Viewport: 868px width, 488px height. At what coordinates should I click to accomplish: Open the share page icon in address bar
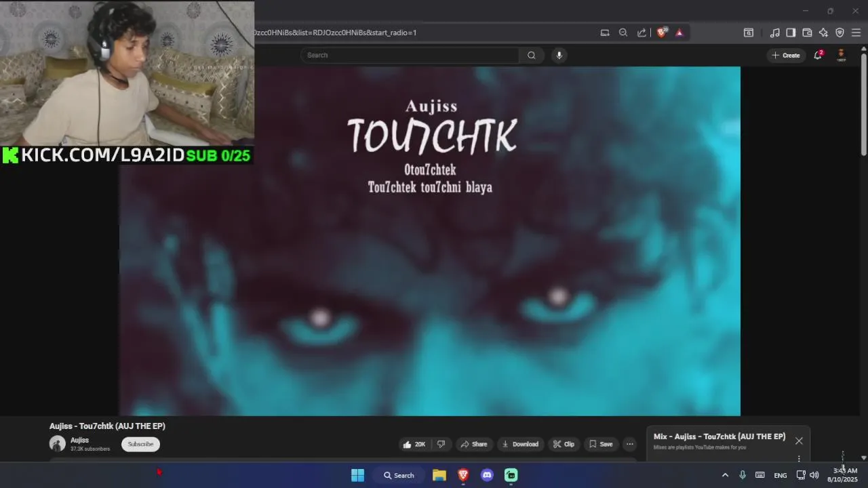642,32
